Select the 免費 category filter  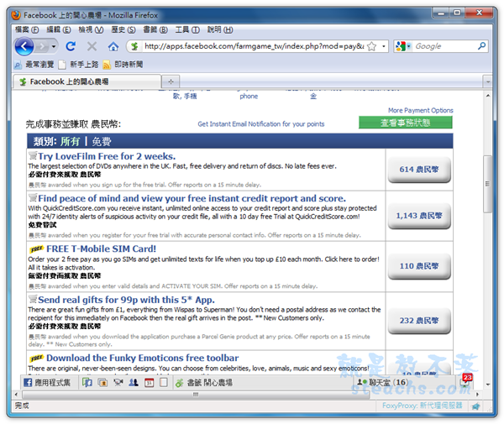click(102, 141)
